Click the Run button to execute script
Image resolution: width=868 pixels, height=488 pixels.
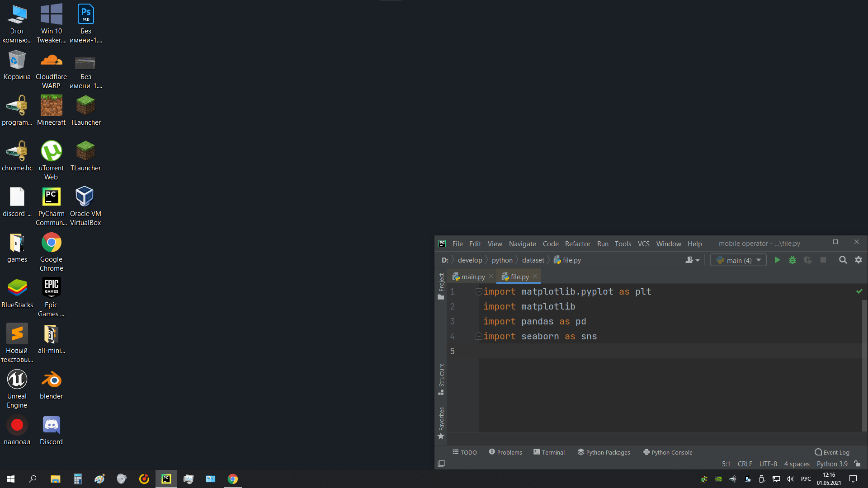coord(777,260)
